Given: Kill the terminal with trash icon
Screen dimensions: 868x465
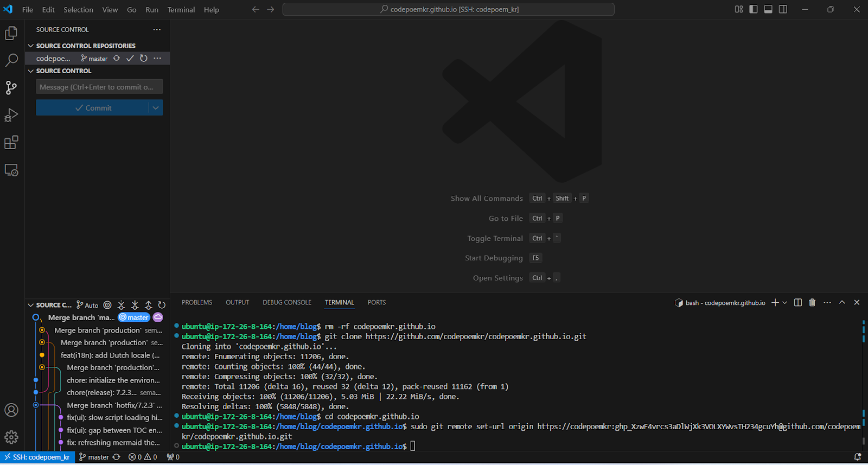Looking at the screenshot, I should [812, 302].
